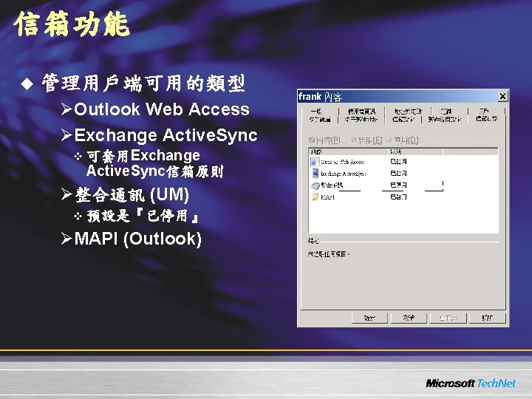Viewport: 532px width, 399px height.
Task: Select Outlook Web Access row text
Action: 342,162
